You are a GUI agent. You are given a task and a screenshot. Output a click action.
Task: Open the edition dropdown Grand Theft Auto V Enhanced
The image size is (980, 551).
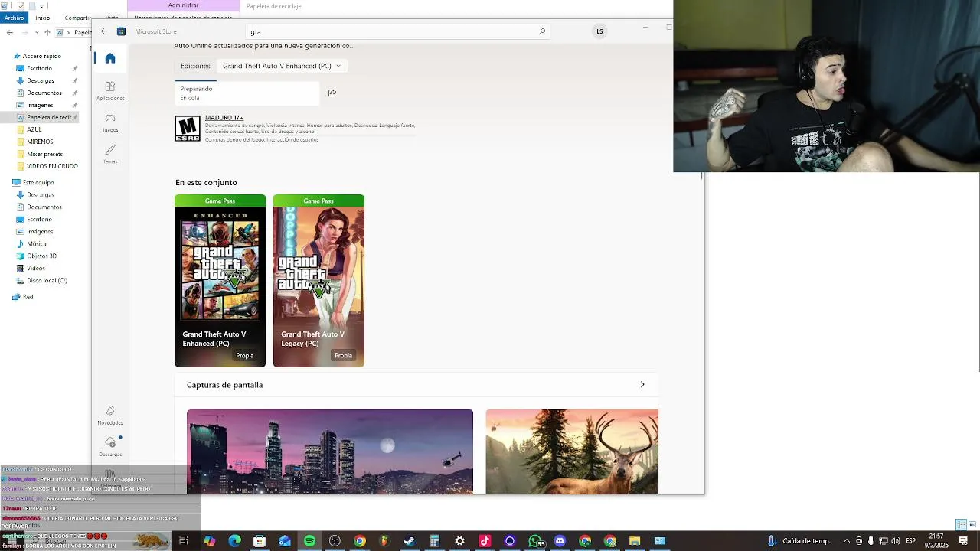click(281, 66)
